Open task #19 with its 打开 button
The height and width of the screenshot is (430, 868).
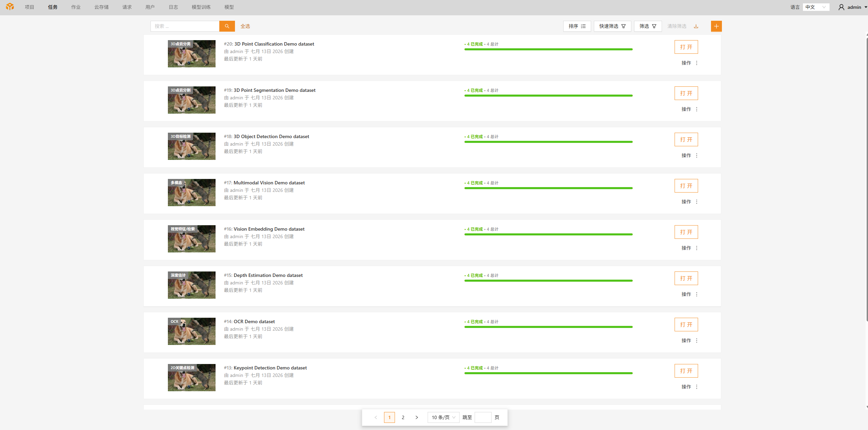click(686, 93)
